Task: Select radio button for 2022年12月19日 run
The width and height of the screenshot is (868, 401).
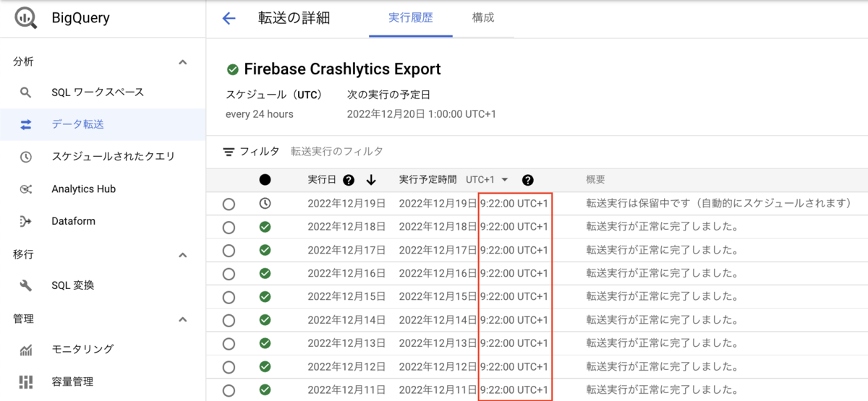Action: [x=229, y=204]
